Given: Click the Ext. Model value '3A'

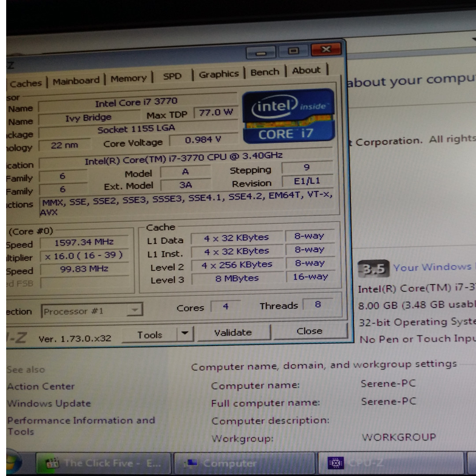Looking at the screenshot, I should point(186,185).
